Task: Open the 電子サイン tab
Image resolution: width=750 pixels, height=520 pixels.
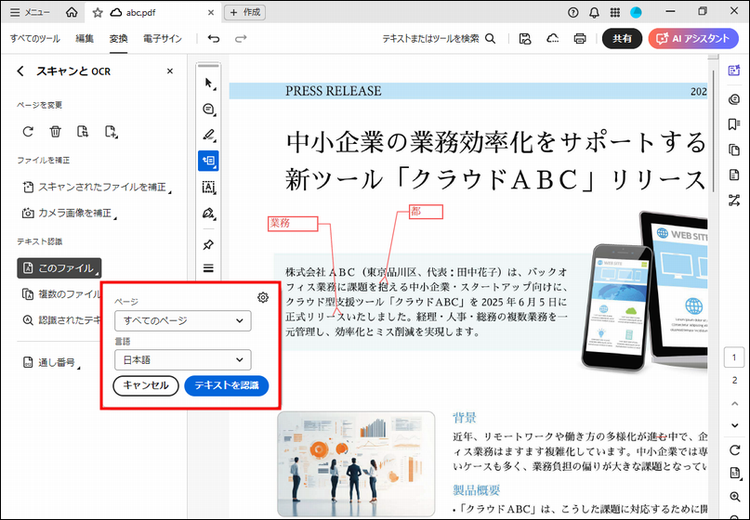Action: [x=163, y=39]
